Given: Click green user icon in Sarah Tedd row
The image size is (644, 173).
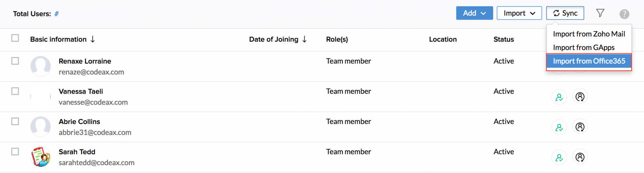Looking at the screenshot, I should pos(559,158).
